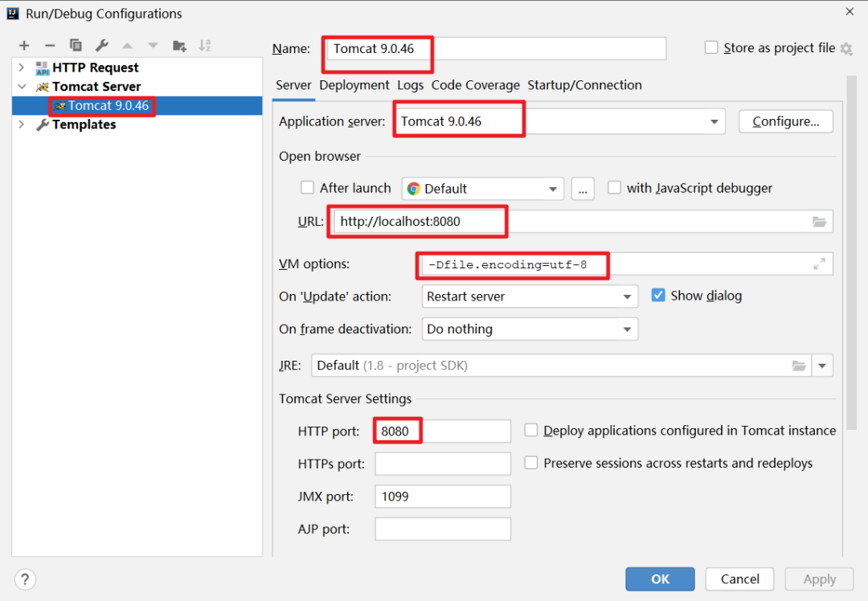Screen dimensions: 868x601
Task: Open the help icon
Action: (25, 579)
